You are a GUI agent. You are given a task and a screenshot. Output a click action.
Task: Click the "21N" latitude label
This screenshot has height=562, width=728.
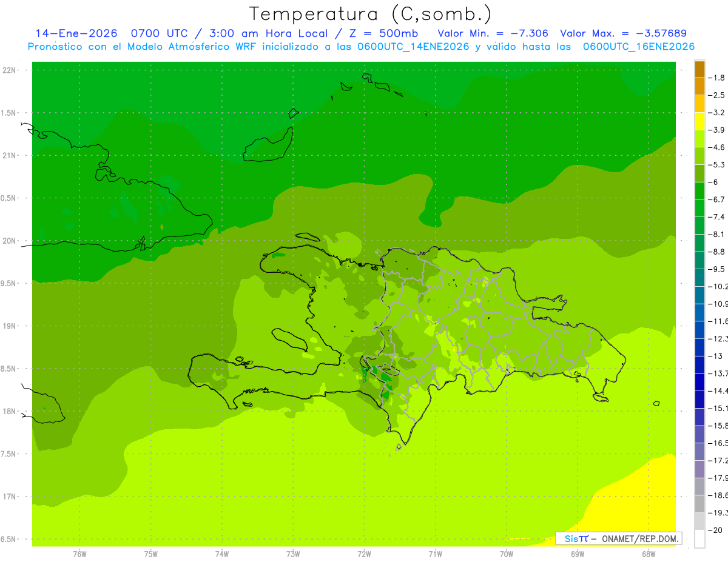pos(10,155)
